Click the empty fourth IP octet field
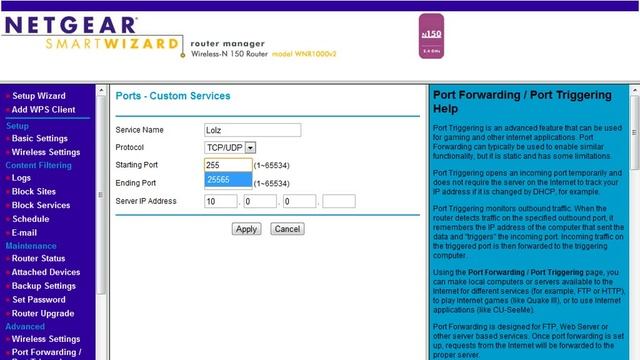 [x=339, y=201]
